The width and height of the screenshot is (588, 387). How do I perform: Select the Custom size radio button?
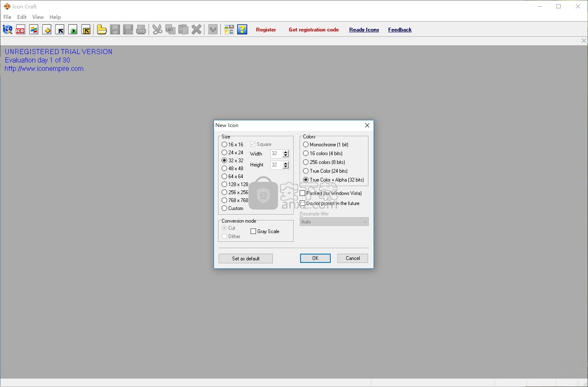[233, 208]
